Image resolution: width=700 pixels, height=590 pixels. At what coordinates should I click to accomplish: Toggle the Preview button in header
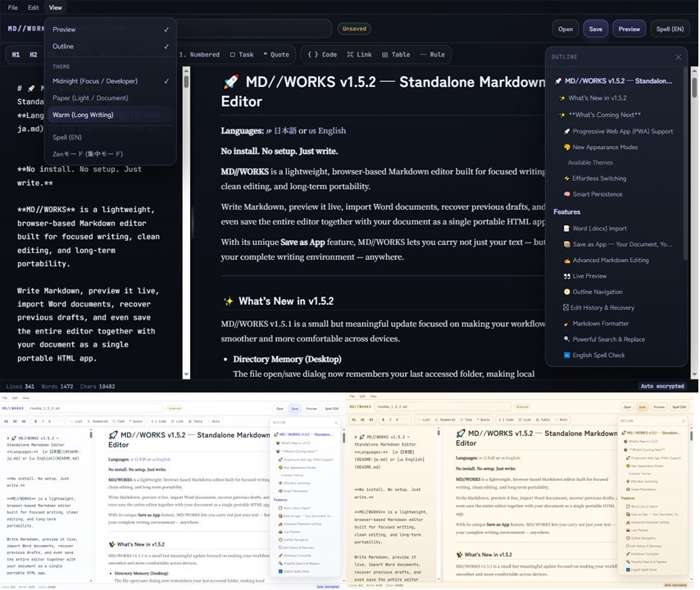(x=629, y=29)
